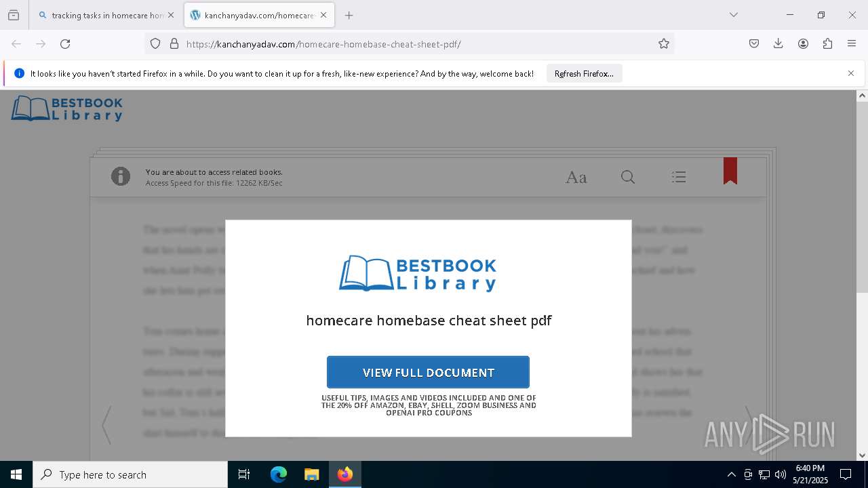Open the Aa font size option
The image size is (868, 488).
tap(576, 178)
